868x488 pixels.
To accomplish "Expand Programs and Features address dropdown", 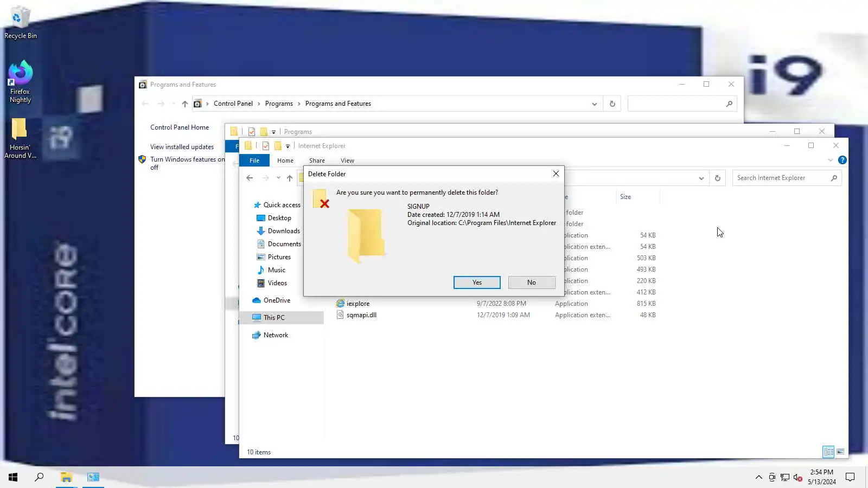I will pos(594,104).
